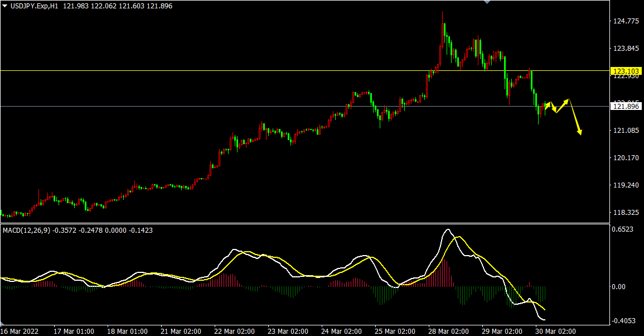Click the MACD(12,26,9) indicator label
Viewport: 644px width, 336px height.
coord(25,230)
